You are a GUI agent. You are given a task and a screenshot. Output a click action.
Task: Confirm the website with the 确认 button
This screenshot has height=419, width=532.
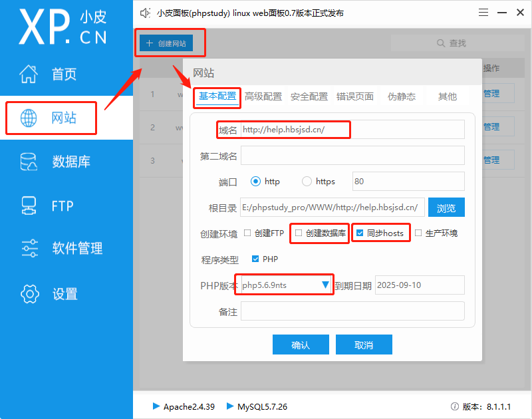tap(301, 345)
